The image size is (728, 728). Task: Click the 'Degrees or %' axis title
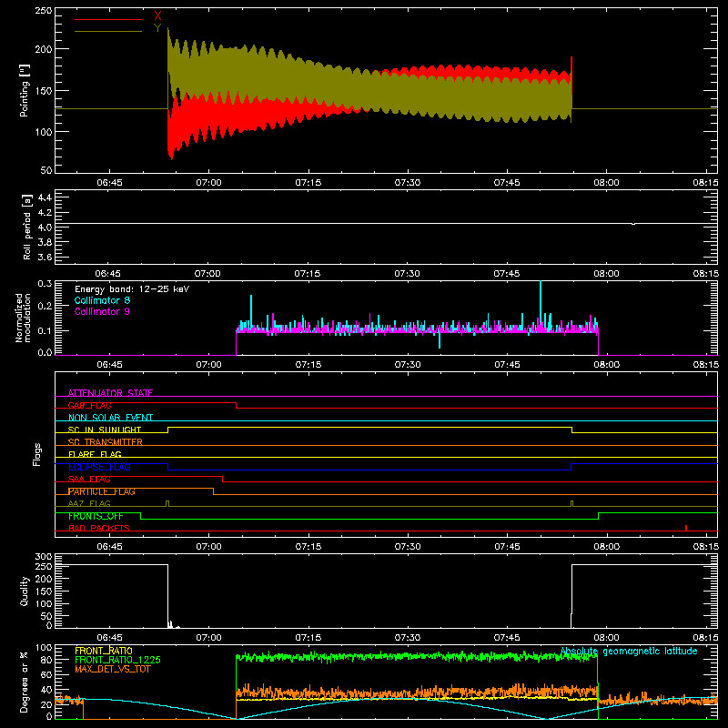click(25, 682)
